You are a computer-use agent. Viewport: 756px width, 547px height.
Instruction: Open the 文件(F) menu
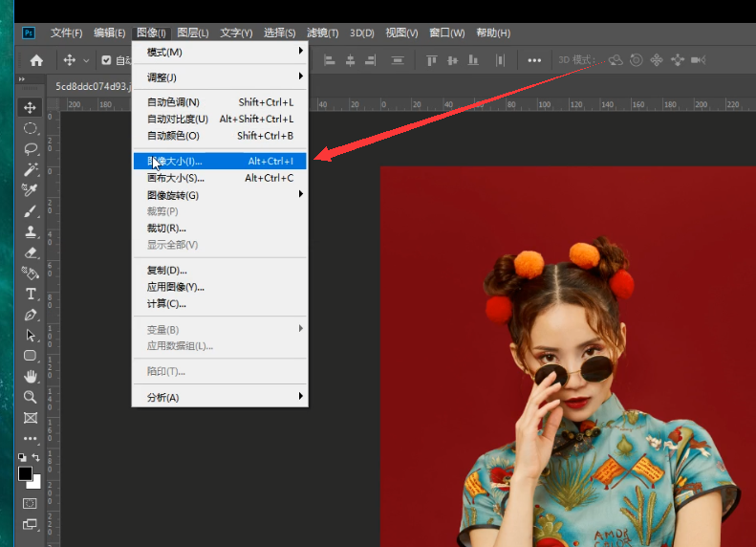click(66, 33)
